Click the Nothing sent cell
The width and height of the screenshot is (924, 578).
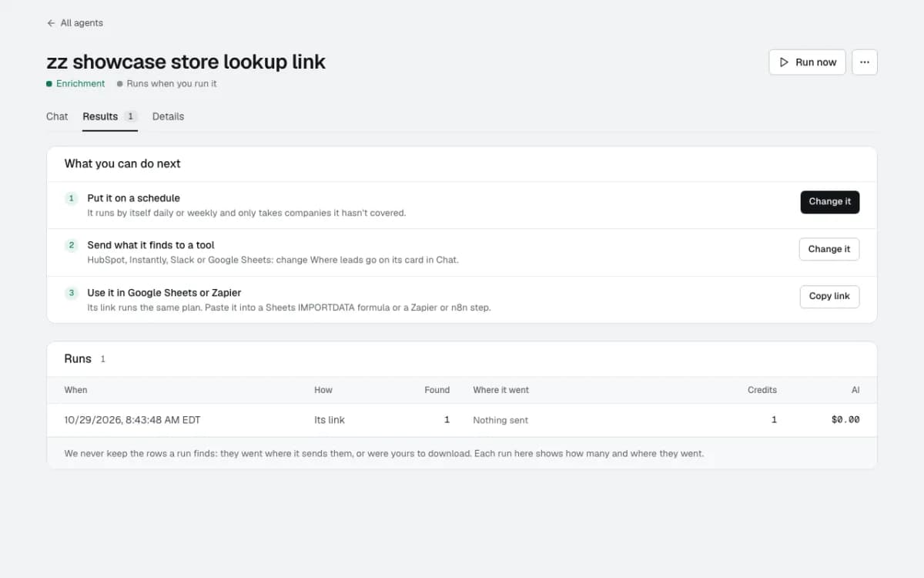(x=500, y=420)
